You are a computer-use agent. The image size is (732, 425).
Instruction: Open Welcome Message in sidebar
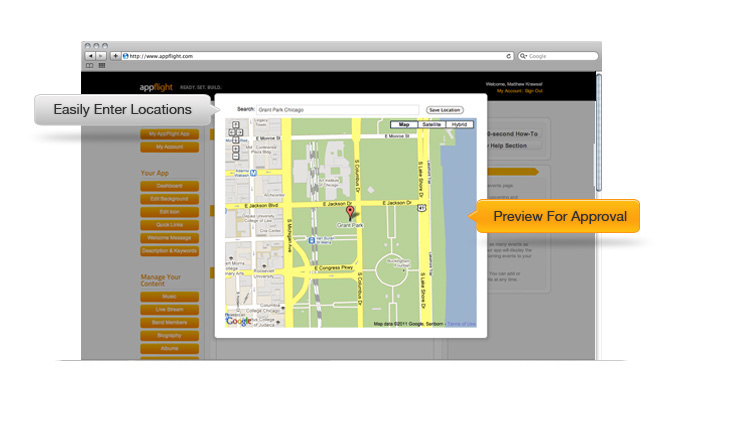[169, 238]
